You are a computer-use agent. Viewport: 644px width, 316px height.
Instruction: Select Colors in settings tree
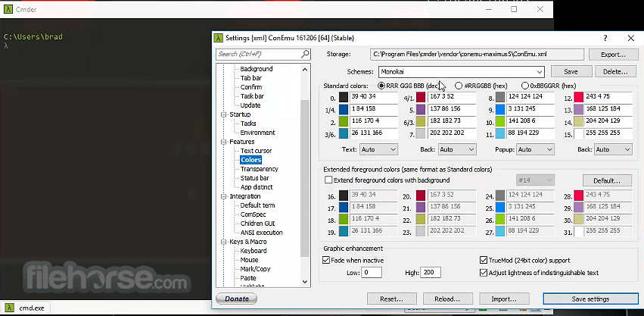pos(250,160)
